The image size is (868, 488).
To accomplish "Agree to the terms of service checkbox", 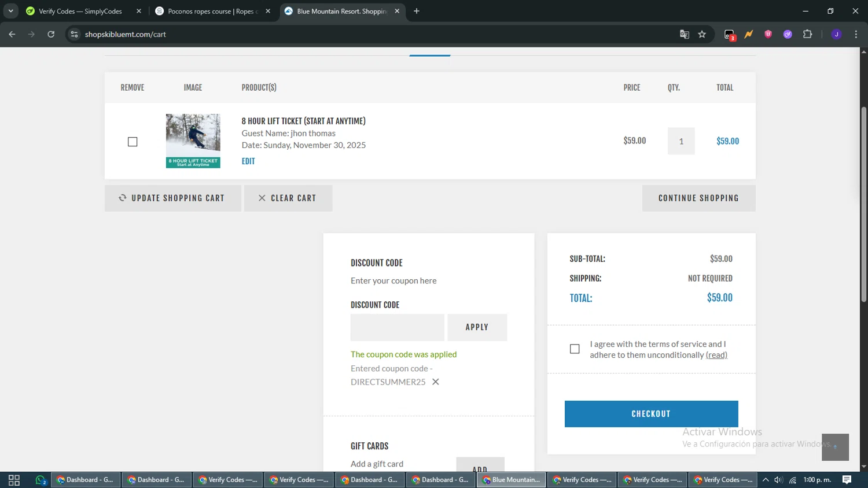I will [x=575, y=349].
